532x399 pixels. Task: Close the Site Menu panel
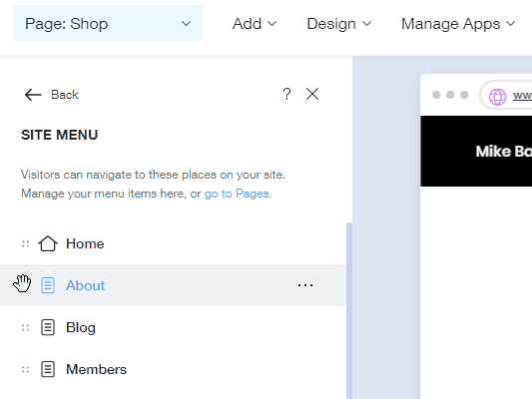[x=312, y=94]
